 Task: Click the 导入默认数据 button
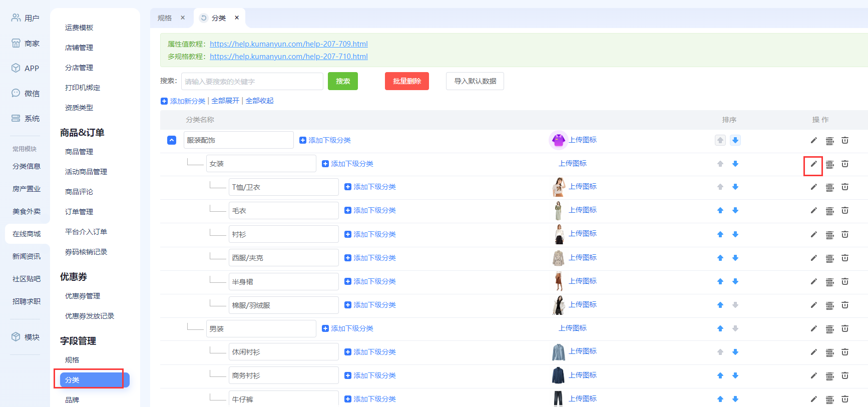click(x=475, y=81)
